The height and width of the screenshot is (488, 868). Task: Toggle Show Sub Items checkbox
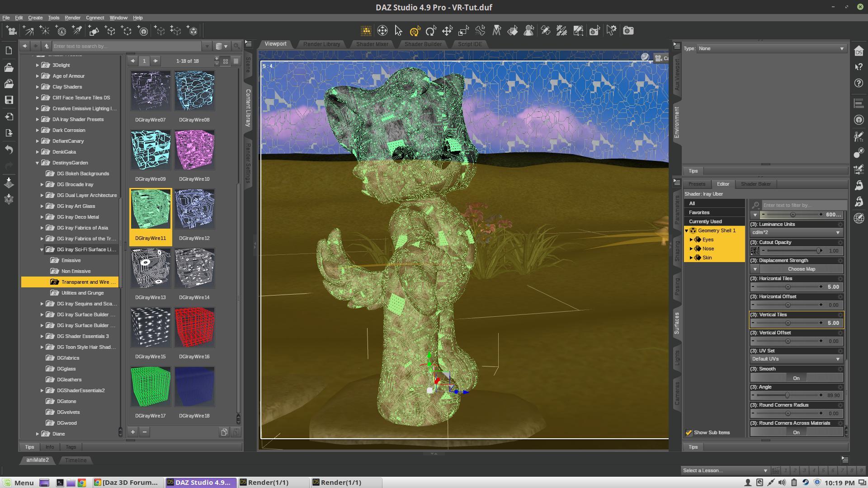point(689,433)
